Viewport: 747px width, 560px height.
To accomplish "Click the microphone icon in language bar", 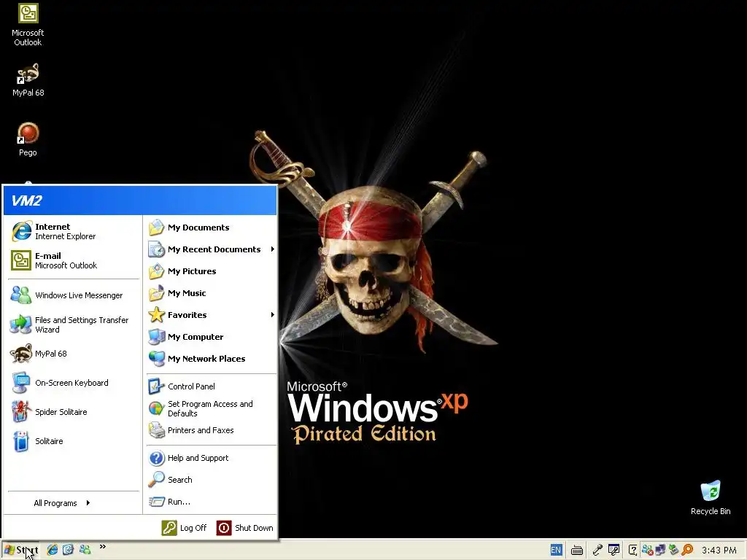I will tap(597, 551).
